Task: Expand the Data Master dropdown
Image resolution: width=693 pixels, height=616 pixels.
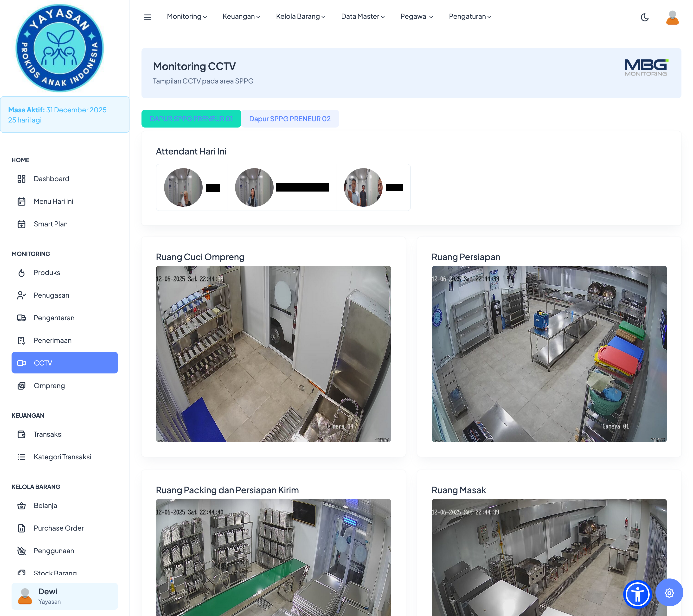Action: coord(362,17)
